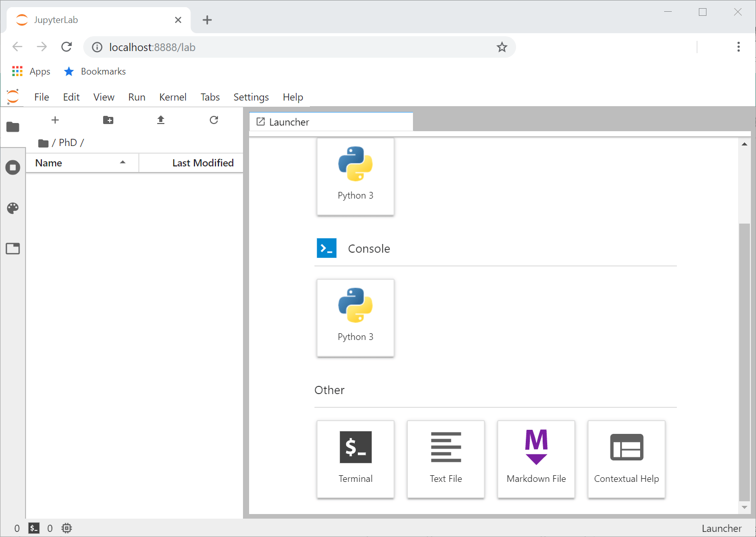Launch Python 3 notebook card
This screenshot has width=756, height=537.
[355, 177]
